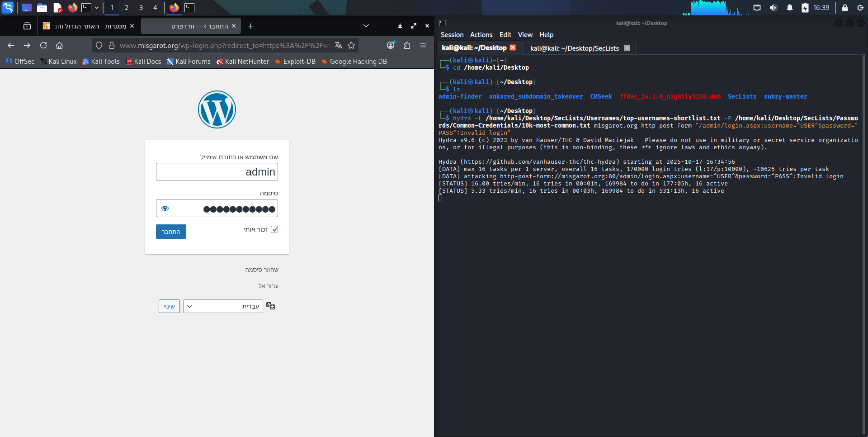Viewport: 868px width, 437px height.
Task: Click the WordPress logo
Action: (x=217, y=109)
